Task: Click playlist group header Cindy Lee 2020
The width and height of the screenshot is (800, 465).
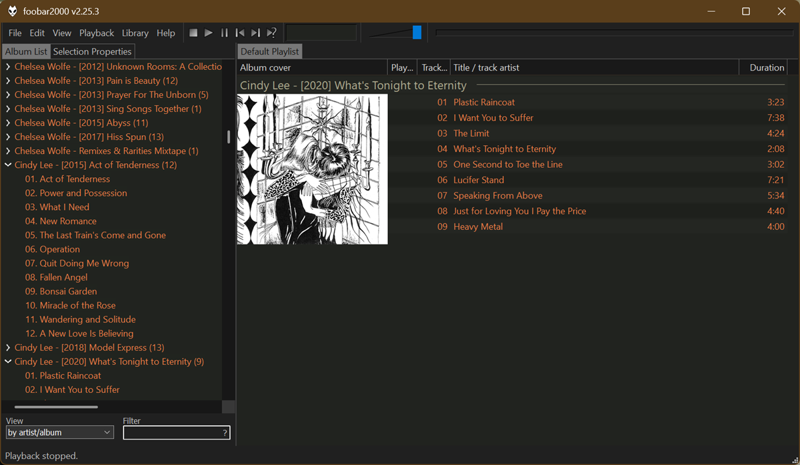Action: pyautogui.click(x=353, y=85)
